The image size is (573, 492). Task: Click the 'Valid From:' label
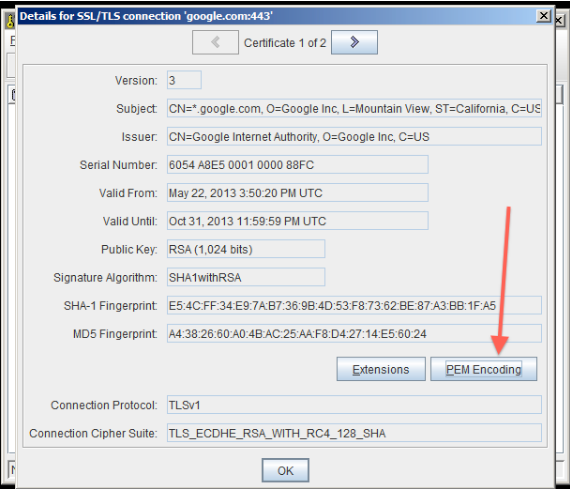[128, 193]
